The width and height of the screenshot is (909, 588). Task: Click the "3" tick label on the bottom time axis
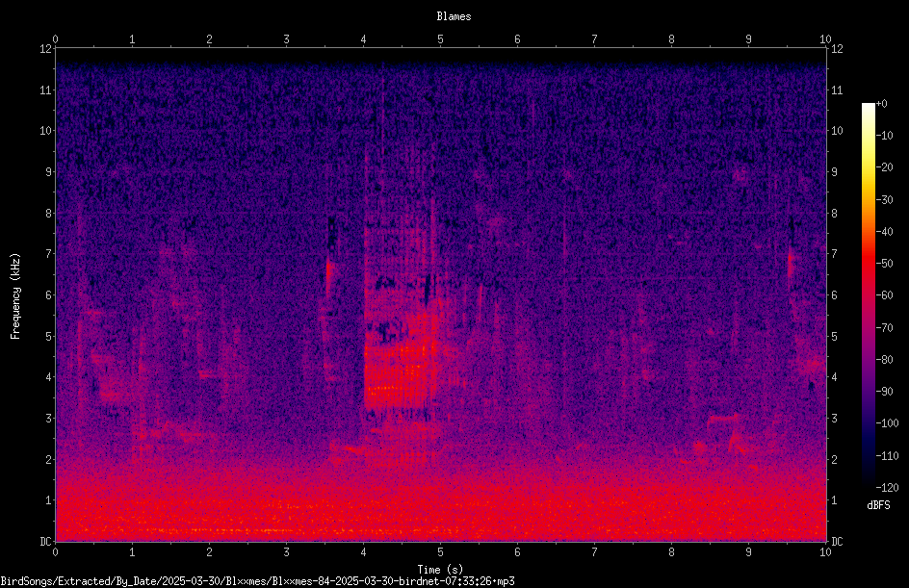click(286, 552)
